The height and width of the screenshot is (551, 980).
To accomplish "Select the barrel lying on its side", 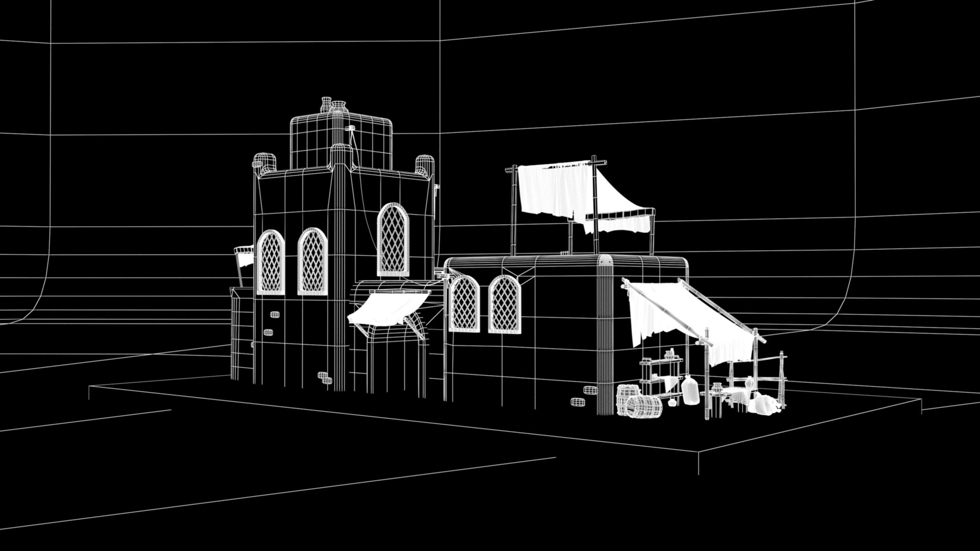I will click(x=644, y=407).
